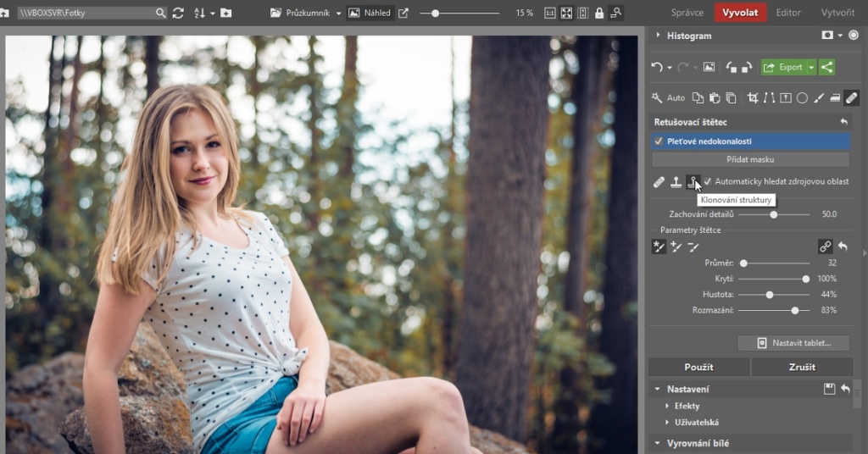The height and width of the screenshot is (454, 868).
Task: Click the show original image icon
Action: click(709, 67)
